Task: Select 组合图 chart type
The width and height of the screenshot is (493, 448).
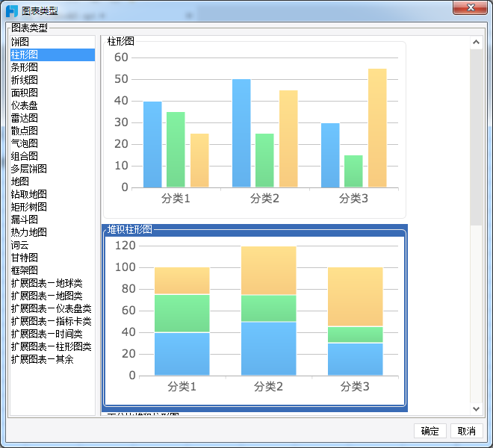Action: (x=52, y=156)
